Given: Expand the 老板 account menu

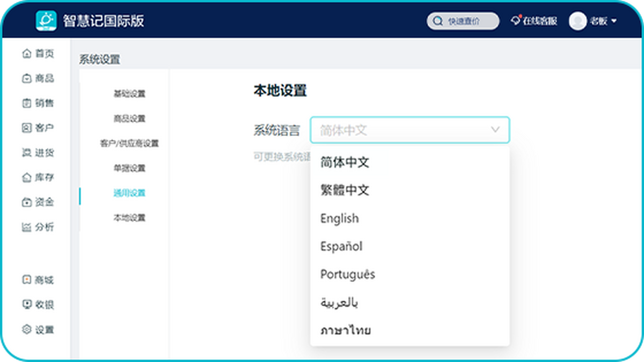Looking at the screenshot, I should [x=596, y=21].
